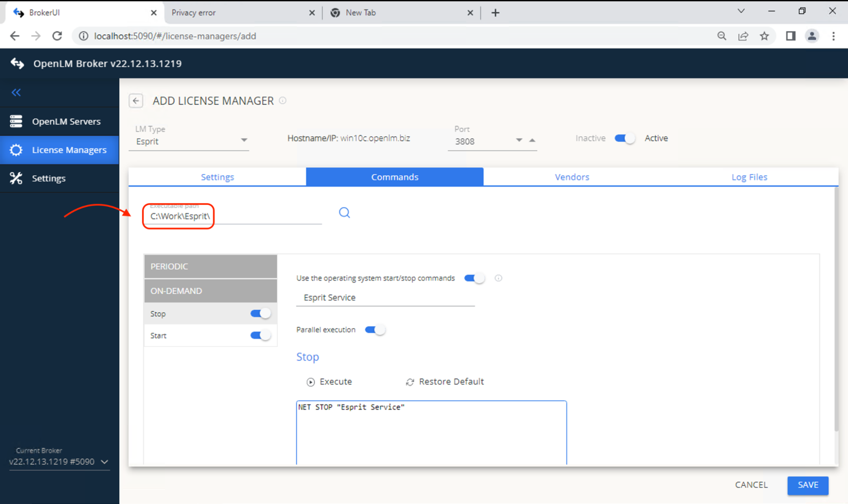Click Restore Default refresh icon for Stop command
848x504 pixels.
pos(409,381)
